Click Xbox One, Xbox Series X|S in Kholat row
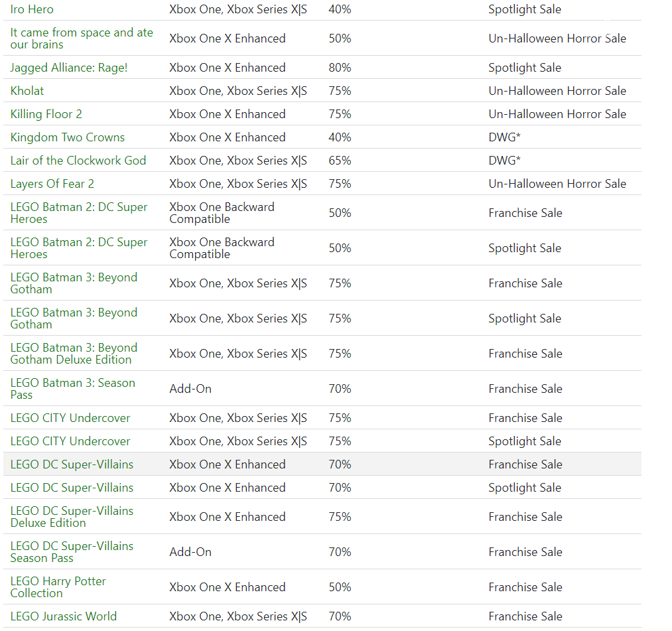The width and height of the screenshot is (672, 631). point(238,91)
